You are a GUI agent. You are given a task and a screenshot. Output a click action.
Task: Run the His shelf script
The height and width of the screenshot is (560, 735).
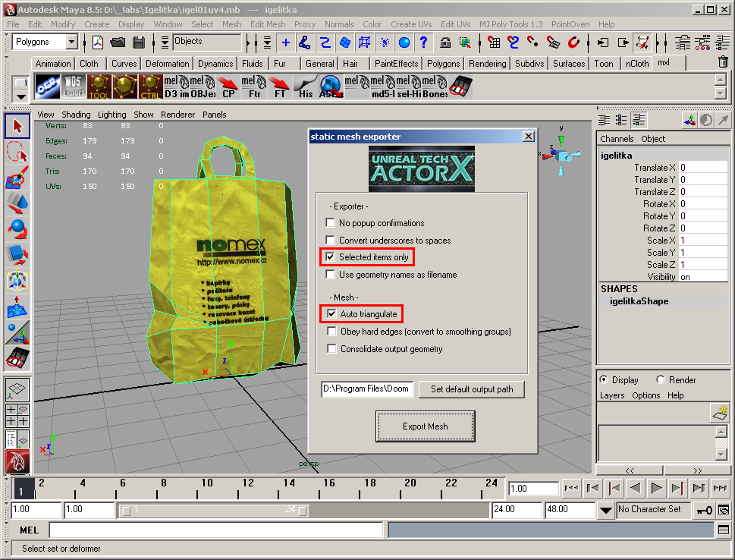tap(305, 87)
